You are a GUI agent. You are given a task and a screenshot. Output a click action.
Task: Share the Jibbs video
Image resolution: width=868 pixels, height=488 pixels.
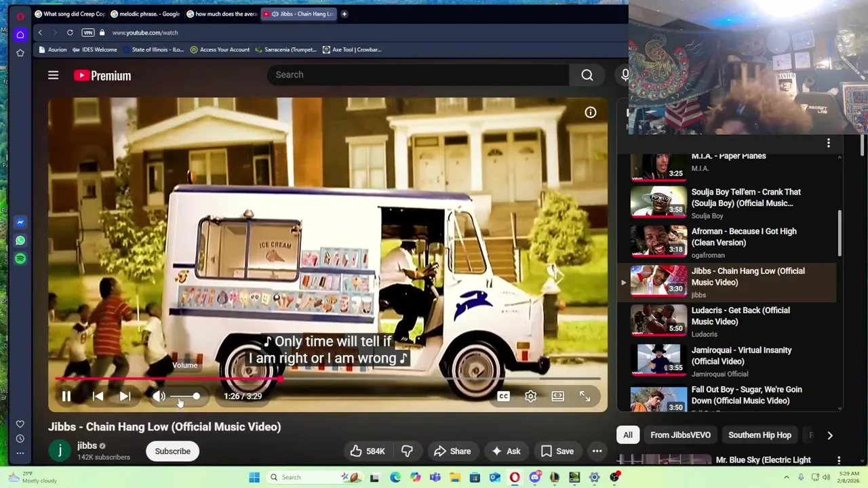[x=452, y=451]
